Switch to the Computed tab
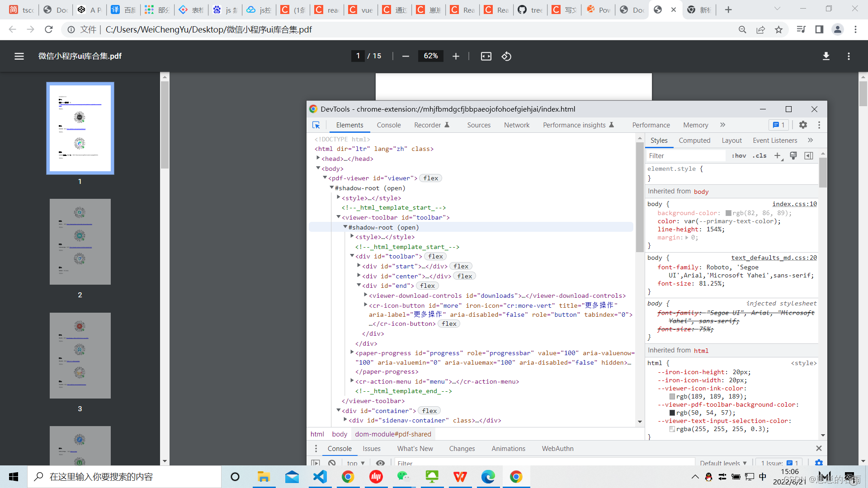This screenshot has height=488, width=868. (x=694, y=140)
